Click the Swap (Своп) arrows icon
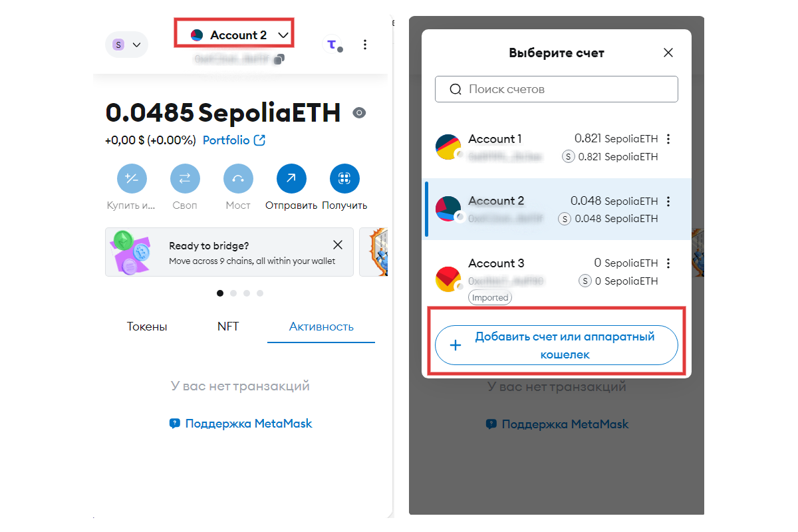The image size is (798, 532). point(185,178)
